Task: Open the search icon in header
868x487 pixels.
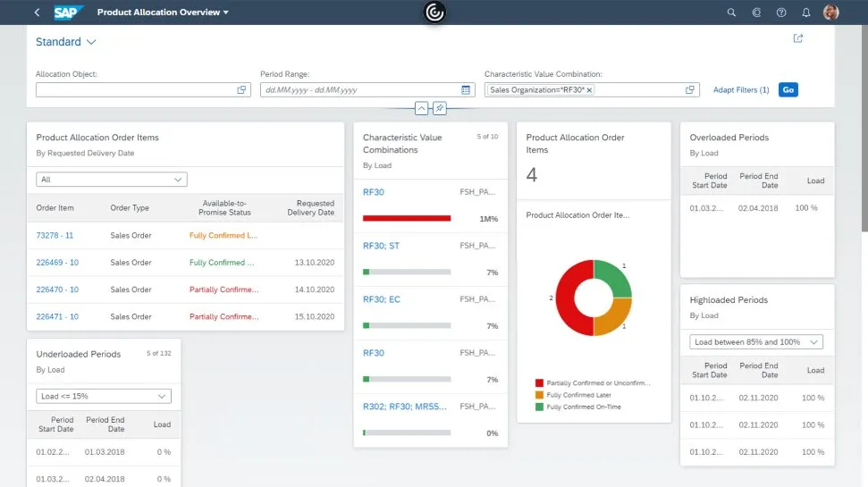Action: click(731, 13)
